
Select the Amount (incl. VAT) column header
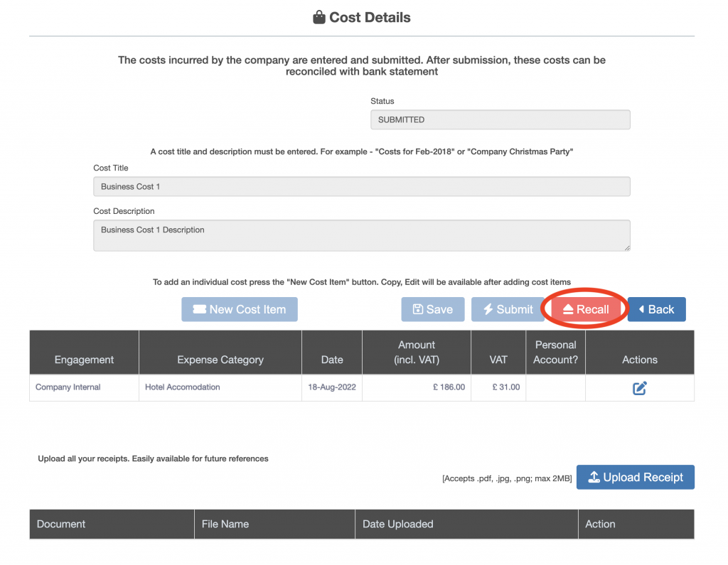pyautogui.click(x=417, y=353)
